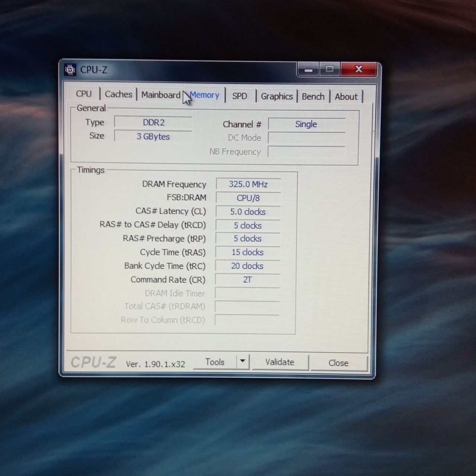Click the 5.0 clocks CAS latency value
This screenshot has width=476, height=476.
(248, 212)
